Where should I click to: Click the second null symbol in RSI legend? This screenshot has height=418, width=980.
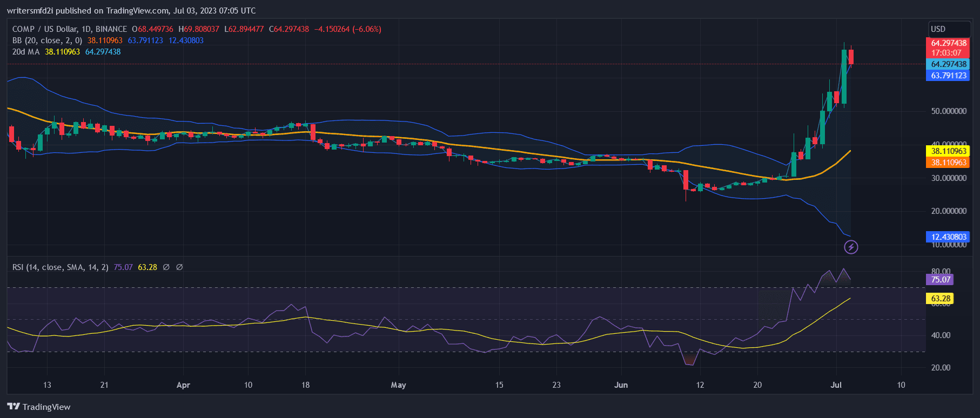(x=179, y=267)
